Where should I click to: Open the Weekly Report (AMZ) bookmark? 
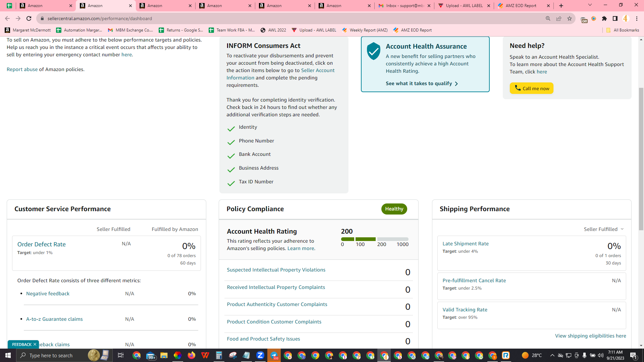pos(365,30)
